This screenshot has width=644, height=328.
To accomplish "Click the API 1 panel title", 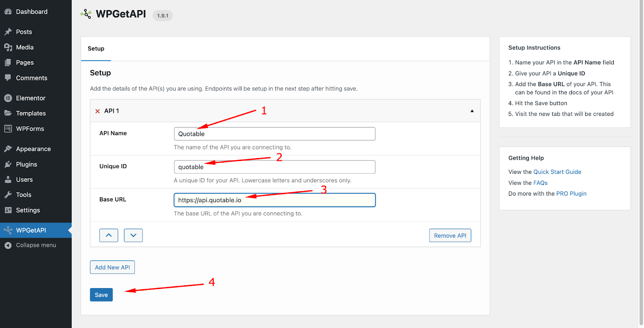I will point(111,111).
